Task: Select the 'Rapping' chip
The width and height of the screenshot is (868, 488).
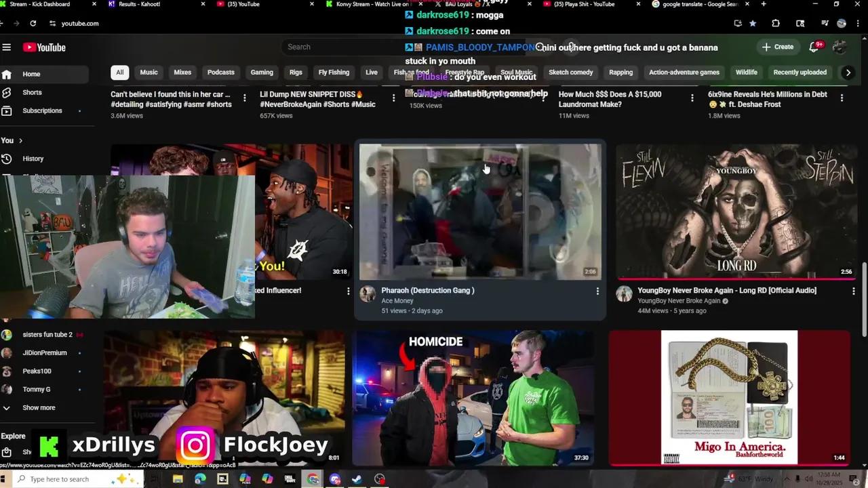Action: (x=620, y=73)
